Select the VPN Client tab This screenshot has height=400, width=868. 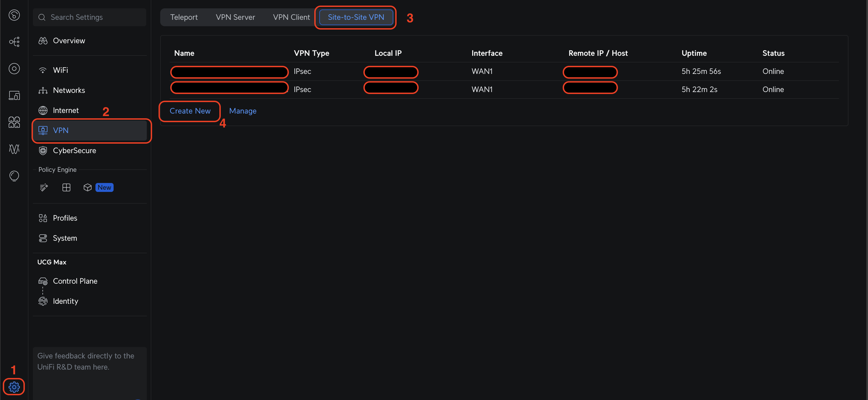pyautogui.click(x=291, y=17)
